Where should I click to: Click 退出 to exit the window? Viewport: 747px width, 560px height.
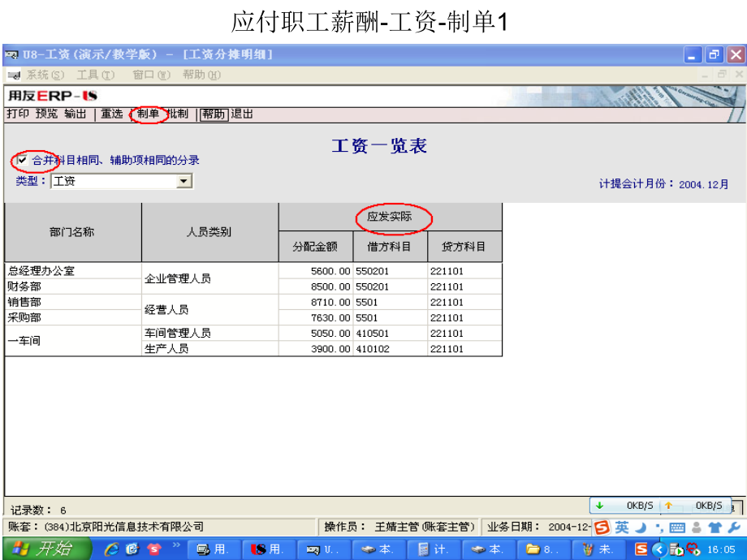tap(242, 114)
